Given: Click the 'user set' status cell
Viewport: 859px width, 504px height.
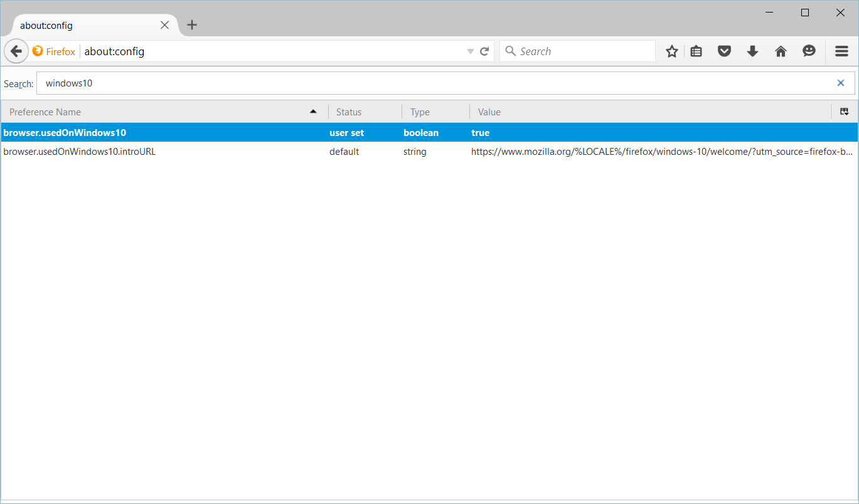Looking at the screenshot, I should coord(347,133).
